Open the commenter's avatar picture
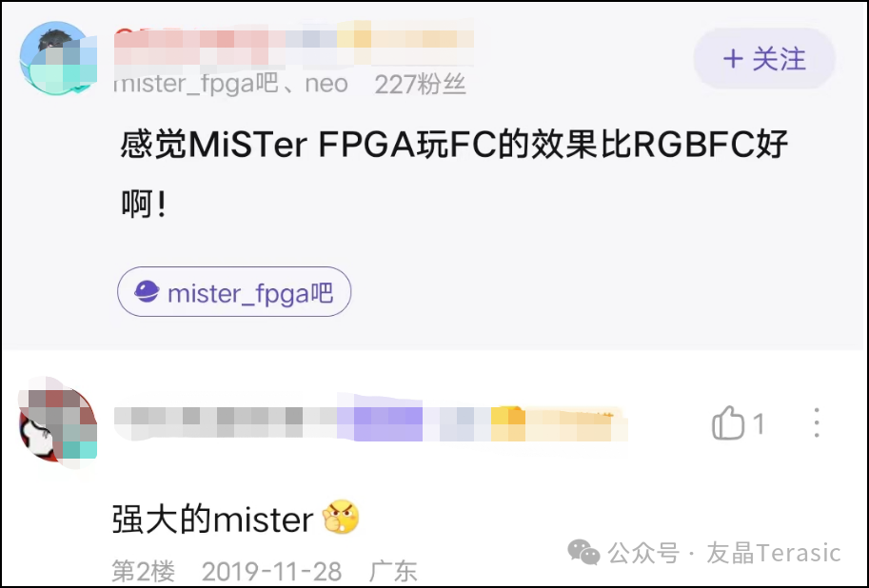The width and height of the screenshot is (869, 588). click(58, 424)
